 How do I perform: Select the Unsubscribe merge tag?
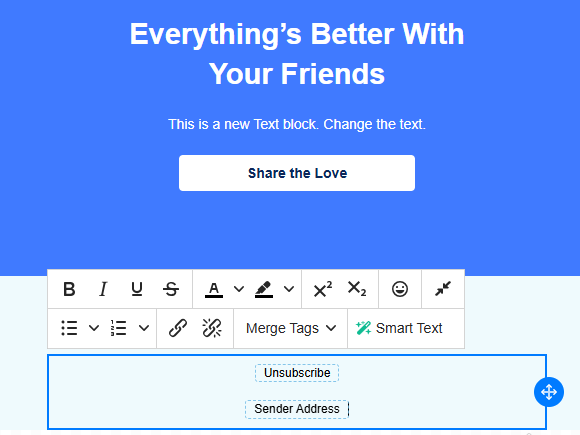click(297, 372)
